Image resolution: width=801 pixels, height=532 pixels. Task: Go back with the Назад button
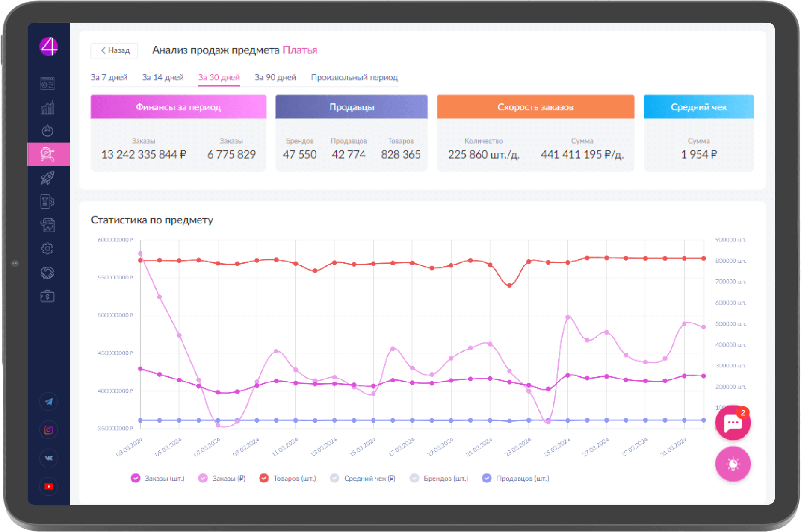(x=114, y=50)
